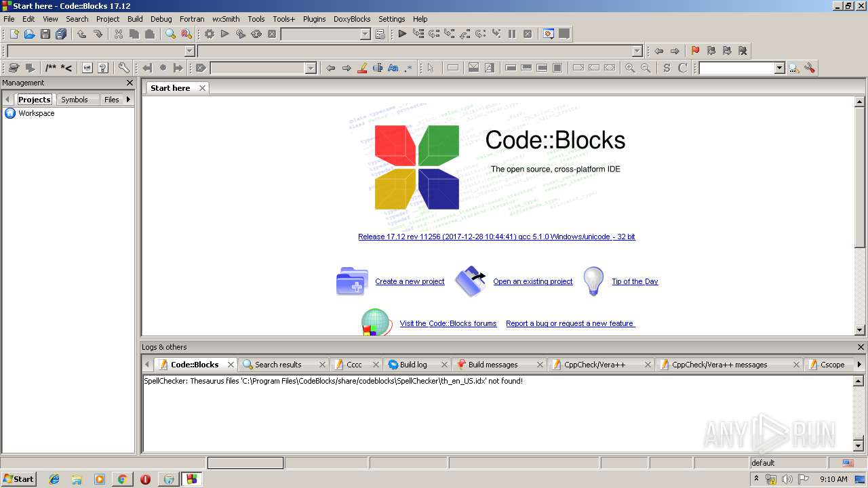
Task: Toggle highlight found text marker
Action: point(362,68)
